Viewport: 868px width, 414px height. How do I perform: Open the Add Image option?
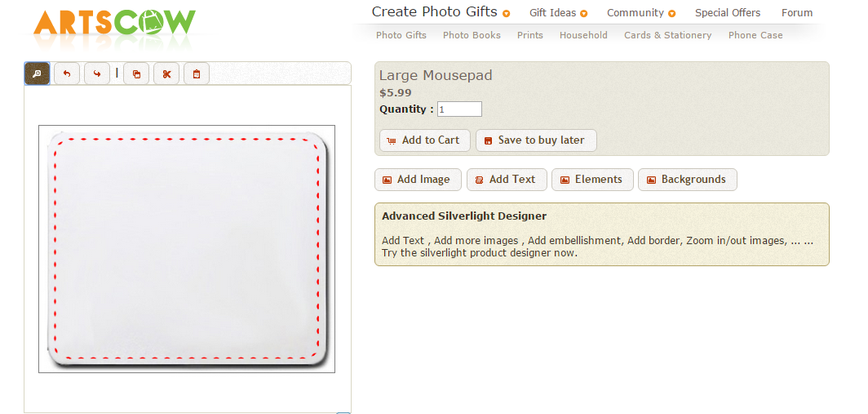(x=417, y=180)
